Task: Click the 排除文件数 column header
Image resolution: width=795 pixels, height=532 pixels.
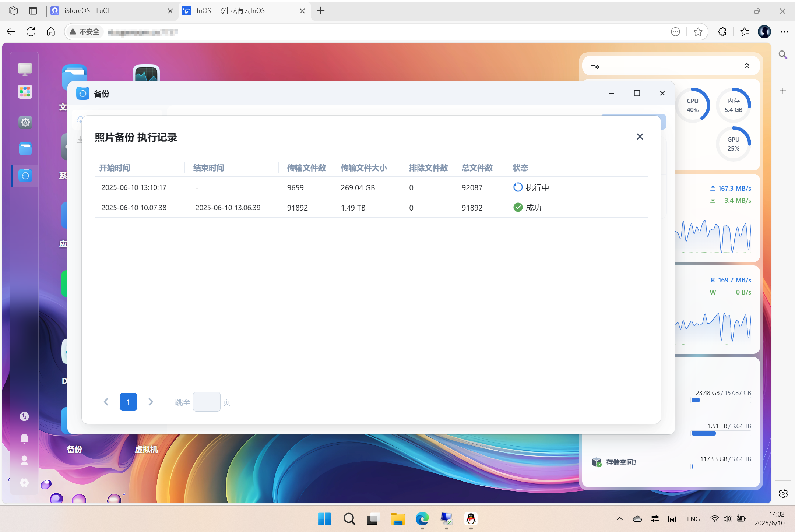Action: 429,168
